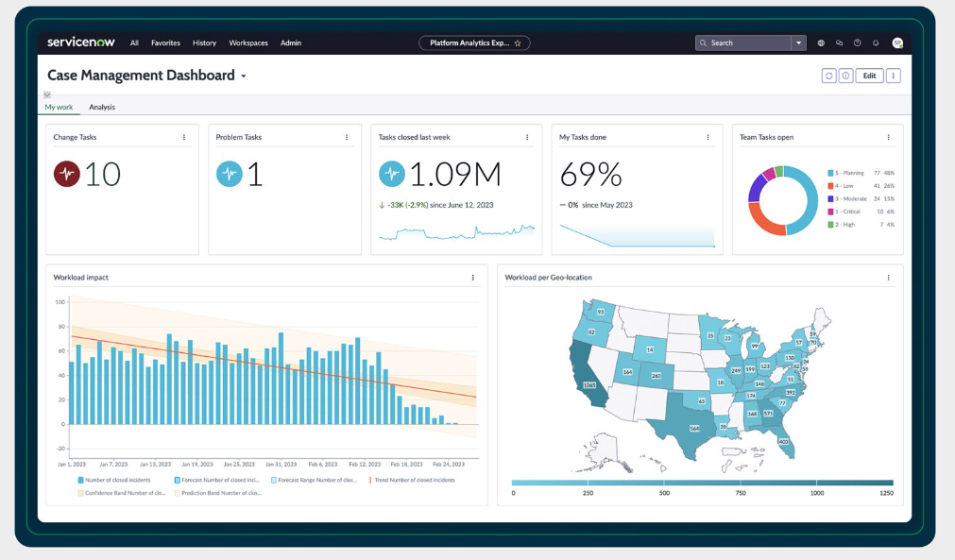Viewport: 955px width, 560px height.
Task: Click the dashboard refresh icon
Action: click(828, 76)
